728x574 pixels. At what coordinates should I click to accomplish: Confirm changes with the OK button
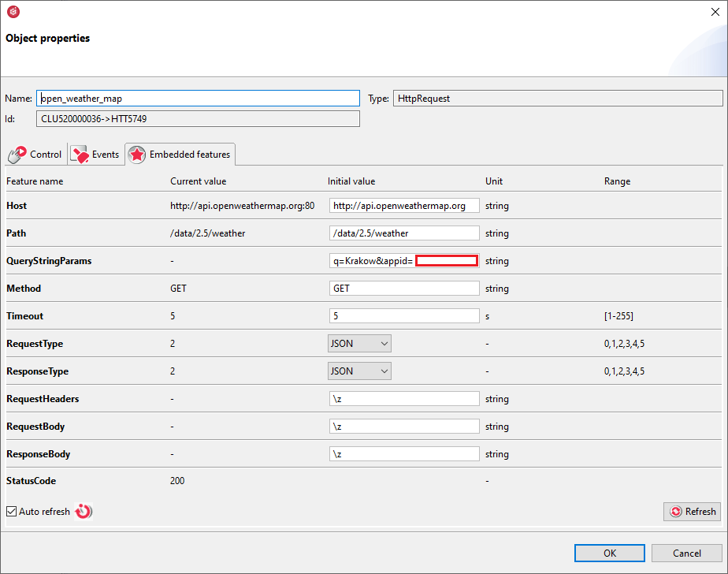pyautogui.click(x=610, y=553)
